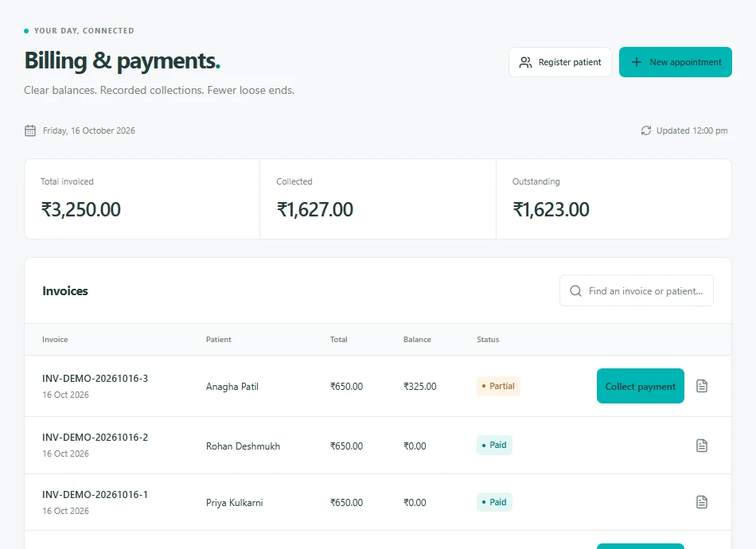The height and width of the screenshot is (549, 756).
Task: Click patient name Rohan Deshmukh
Action: coord(243,446)
